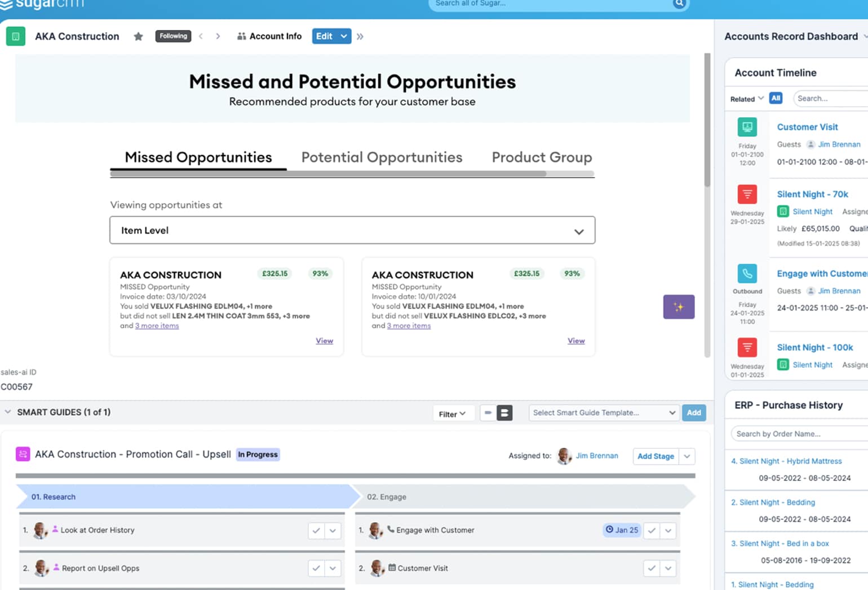Click the avatar on Customer Visit task row
This screenshot has height=590, width=868.
378,568
